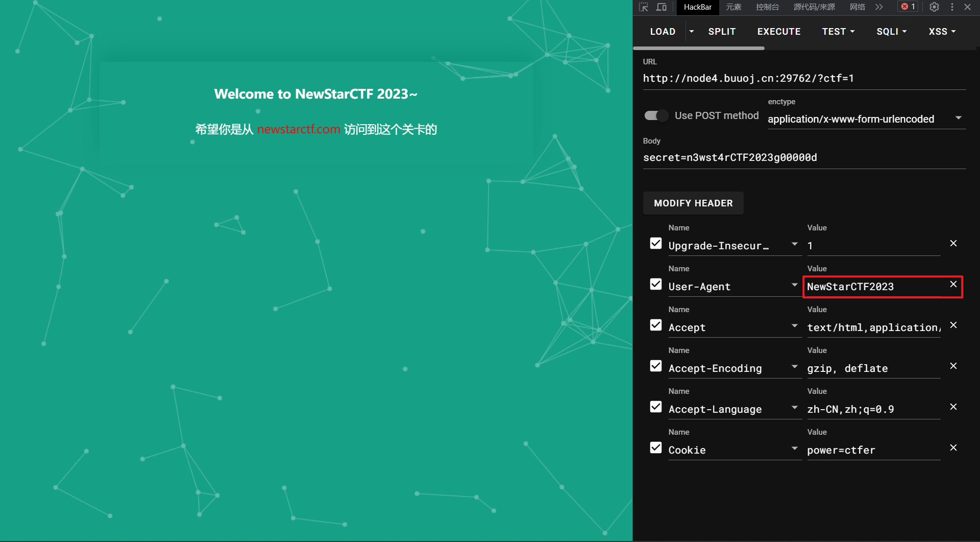Expand the enctype dropdown
The height and width of the screenshot is (542, 980).
tap(958, 119)
